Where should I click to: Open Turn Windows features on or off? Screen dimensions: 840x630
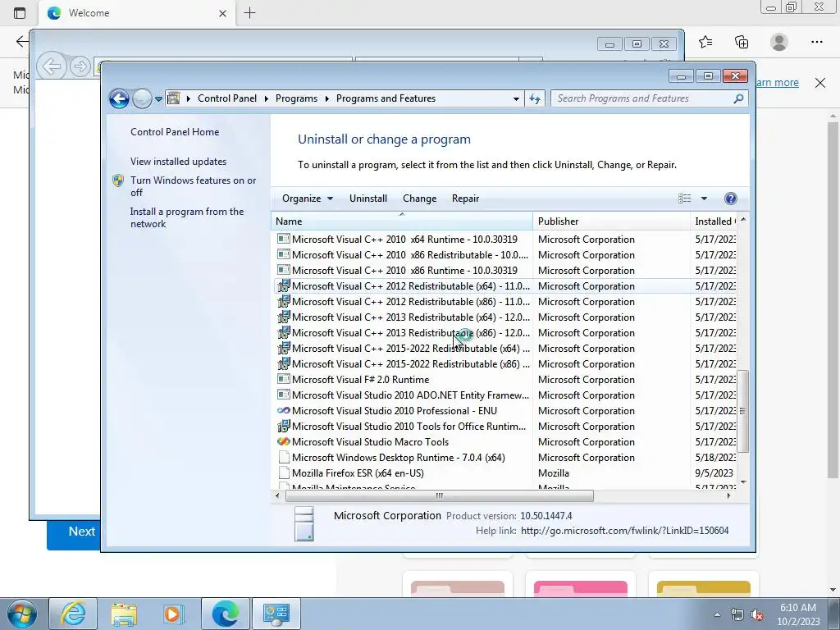tap(193, 186)
